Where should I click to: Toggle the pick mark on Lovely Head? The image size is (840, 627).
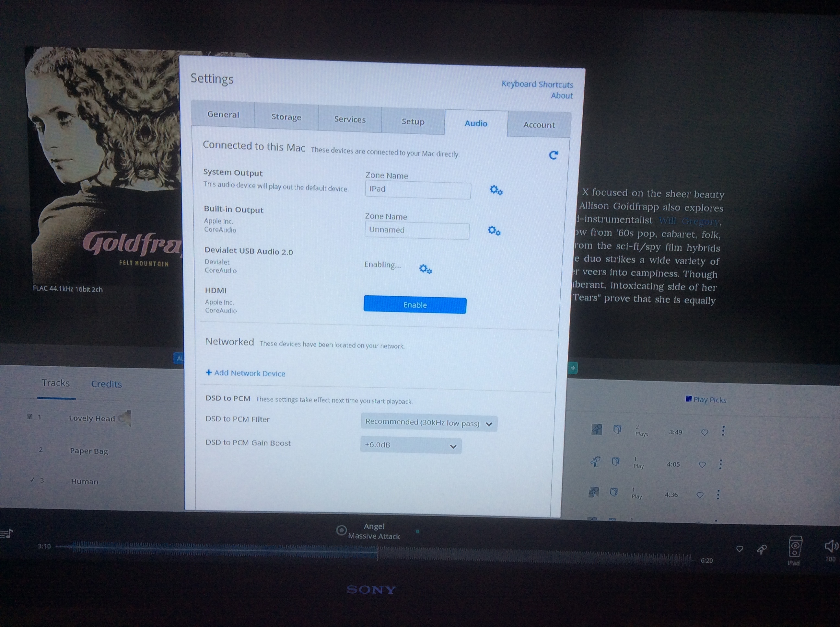point(29,416)
